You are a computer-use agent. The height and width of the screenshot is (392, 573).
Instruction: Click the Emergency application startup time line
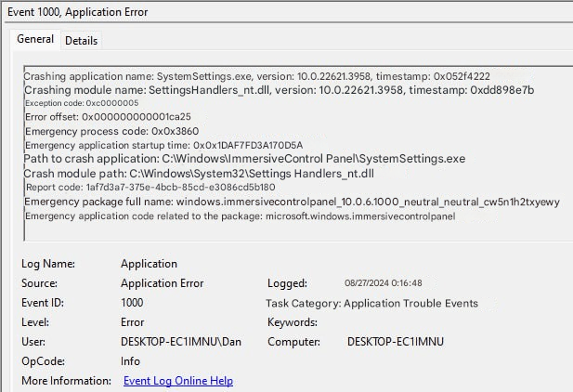point(163,145)
